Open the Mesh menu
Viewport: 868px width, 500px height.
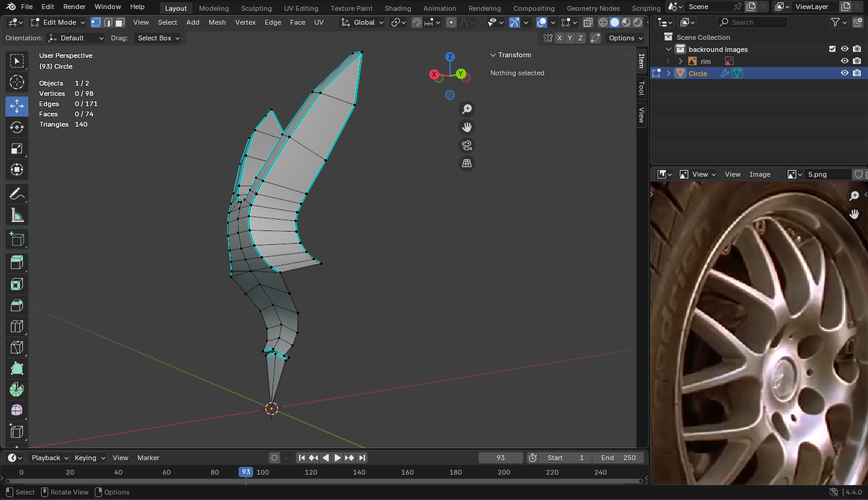[x=217, y=22]
